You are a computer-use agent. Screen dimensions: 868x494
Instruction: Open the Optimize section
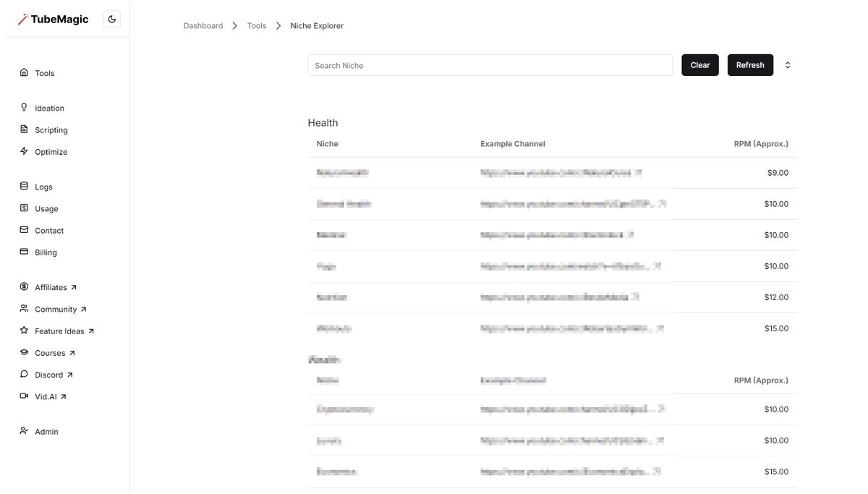[51, 152]
